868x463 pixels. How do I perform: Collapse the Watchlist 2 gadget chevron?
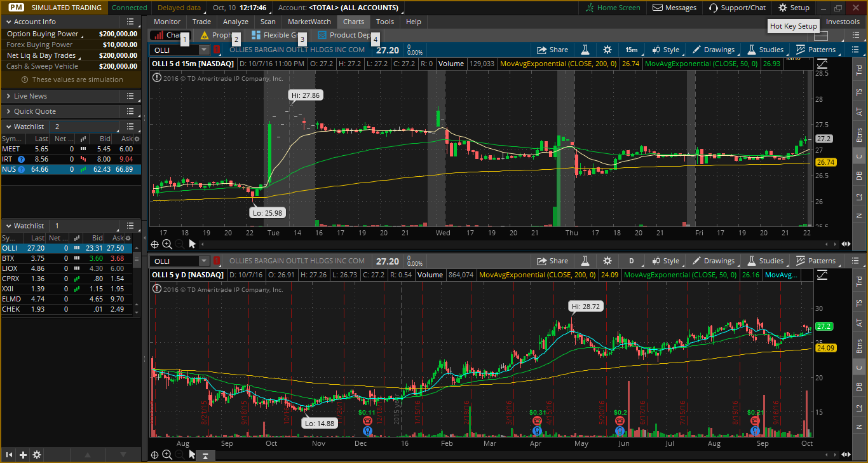click(x=8, y=127)
